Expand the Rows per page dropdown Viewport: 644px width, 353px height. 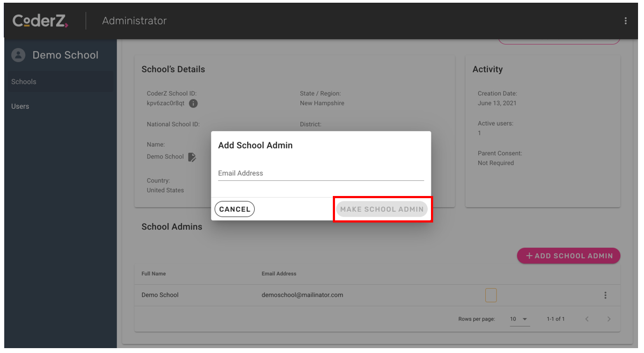click(x=519, y=319)
